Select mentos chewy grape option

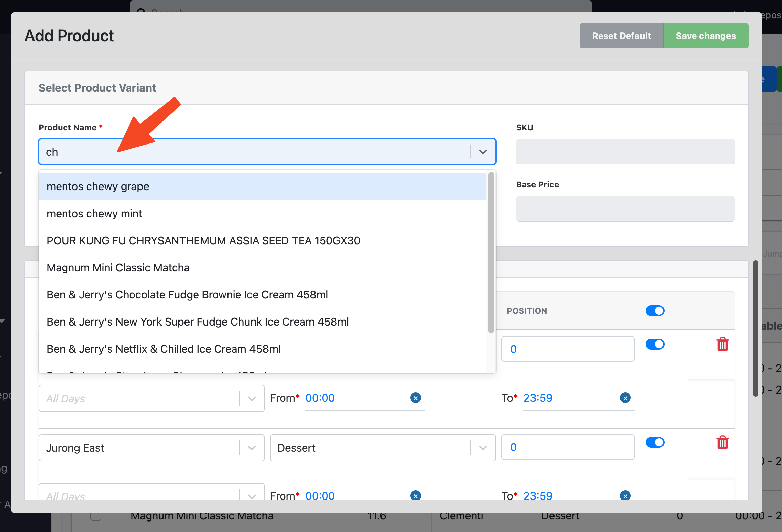tap(262, 186)
